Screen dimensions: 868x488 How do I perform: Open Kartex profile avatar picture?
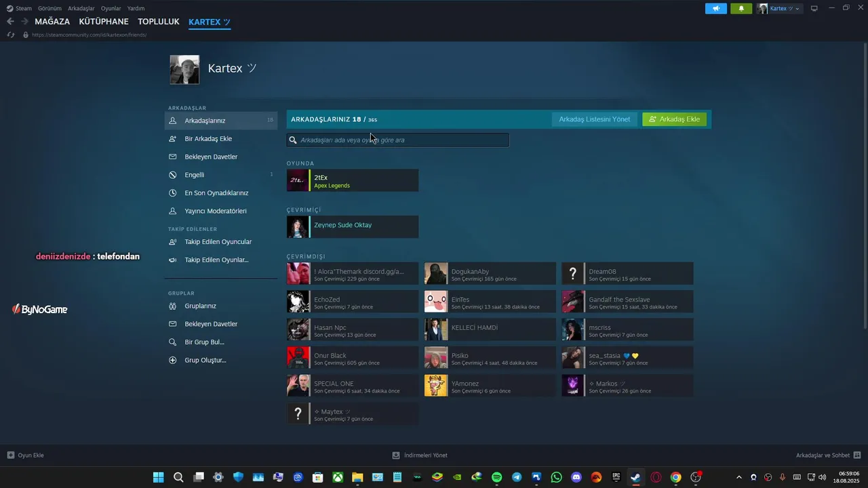pos(184,70)
